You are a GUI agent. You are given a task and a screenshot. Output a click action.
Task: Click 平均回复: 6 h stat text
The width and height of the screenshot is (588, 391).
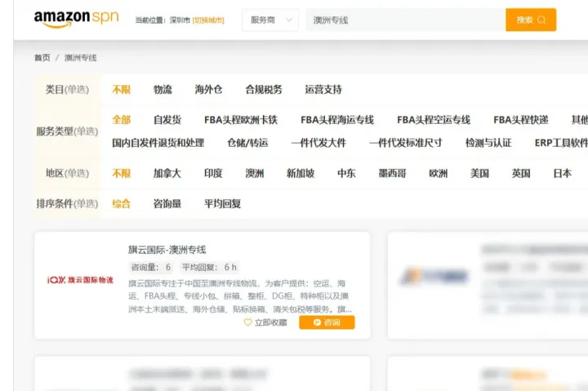[x=209, y=267]
